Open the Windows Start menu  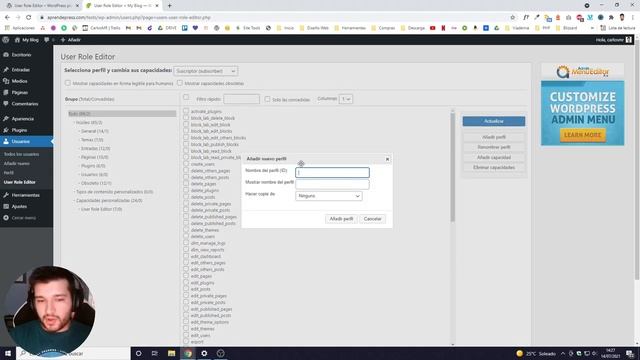point(8,353)
